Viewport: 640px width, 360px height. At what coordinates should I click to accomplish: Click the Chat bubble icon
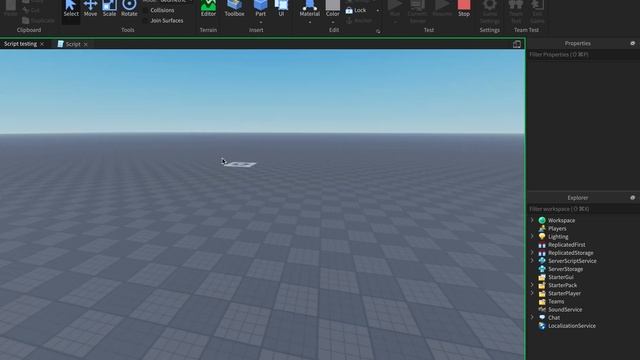click(x=542, y=318)
